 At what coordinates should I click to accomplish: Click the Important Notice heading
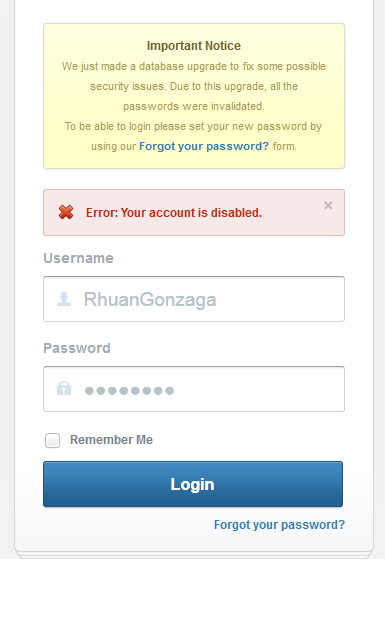pos(194,46)
